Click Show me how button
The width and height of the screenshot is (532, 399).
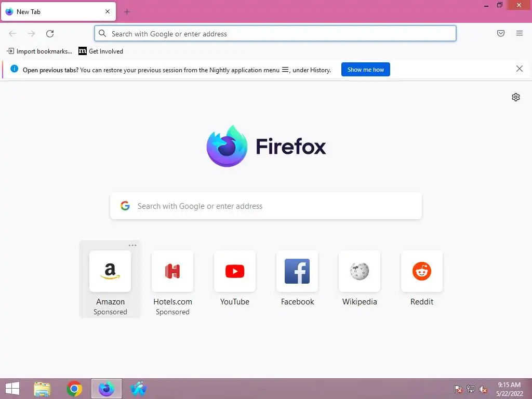[x=365, y=70]
